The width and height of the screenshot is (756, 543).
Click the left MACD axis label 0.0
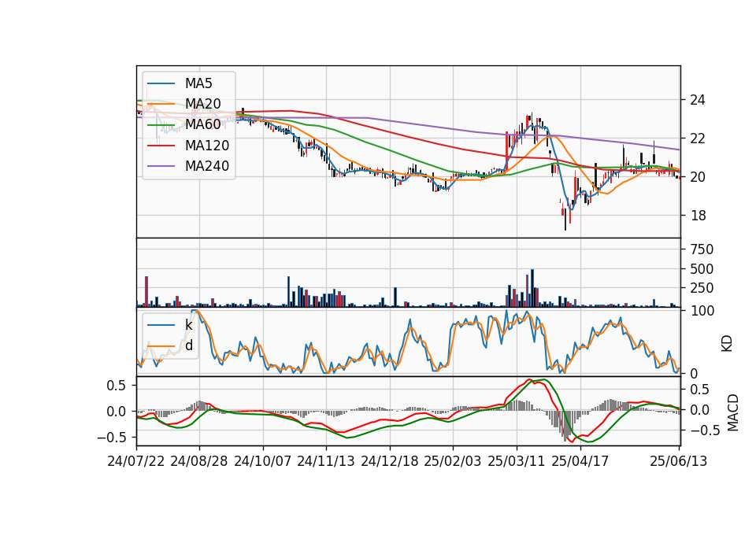(115, 412)
